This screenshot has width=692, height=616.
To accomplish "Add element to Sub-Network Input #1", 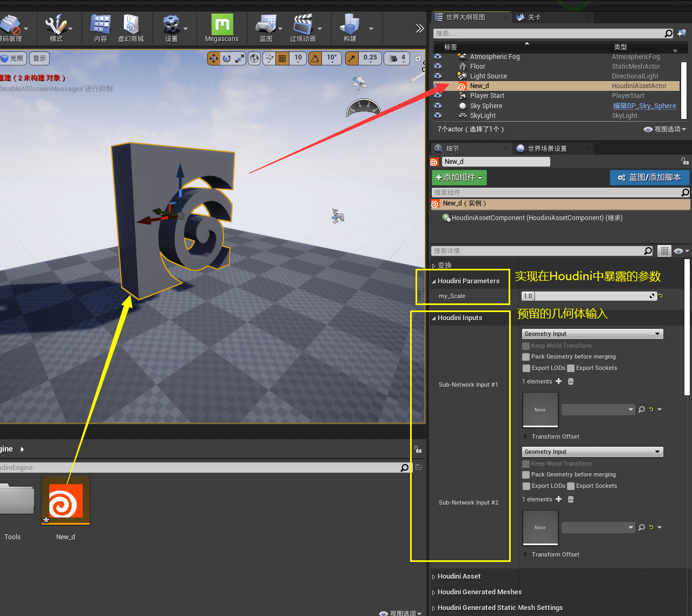I will click(x=559, y=381).
